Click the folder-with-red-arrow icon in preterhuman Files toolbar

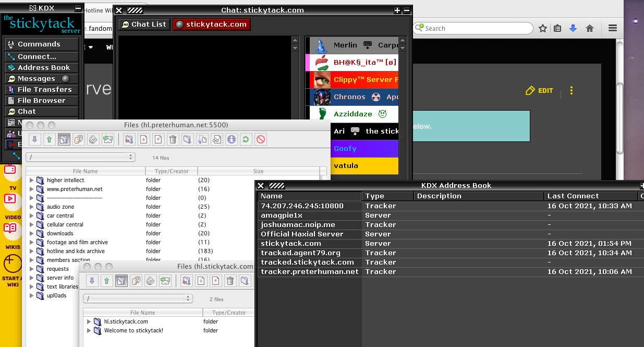click(x=130, y=139)
